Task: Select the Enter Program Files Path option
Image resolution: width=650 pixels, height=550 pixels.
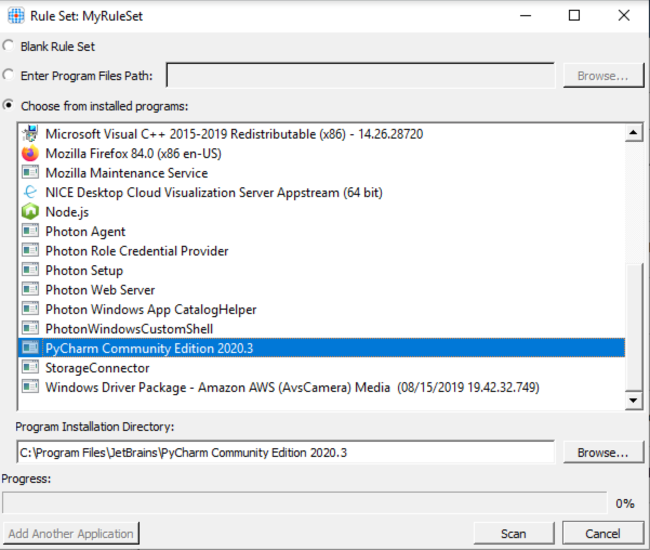Action: pyautogui.click(x=8, y=75)
